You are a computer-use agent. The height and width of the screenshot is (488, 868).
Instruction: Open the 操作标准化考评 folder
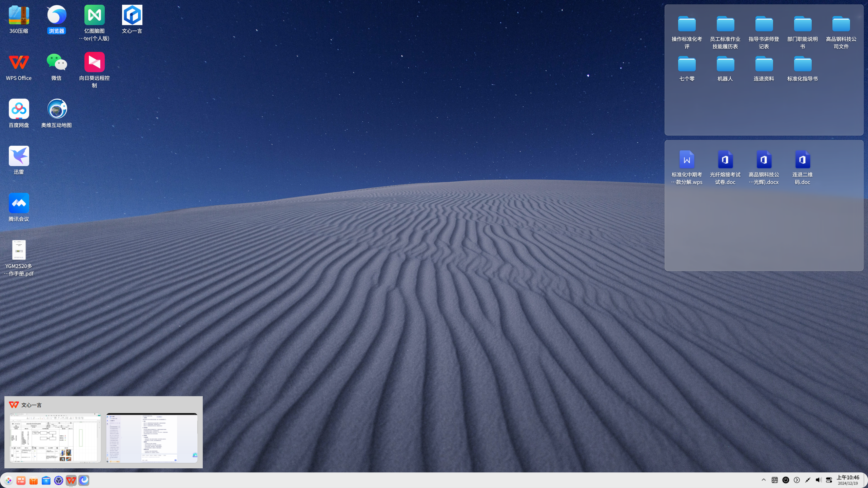coord(687,32)
